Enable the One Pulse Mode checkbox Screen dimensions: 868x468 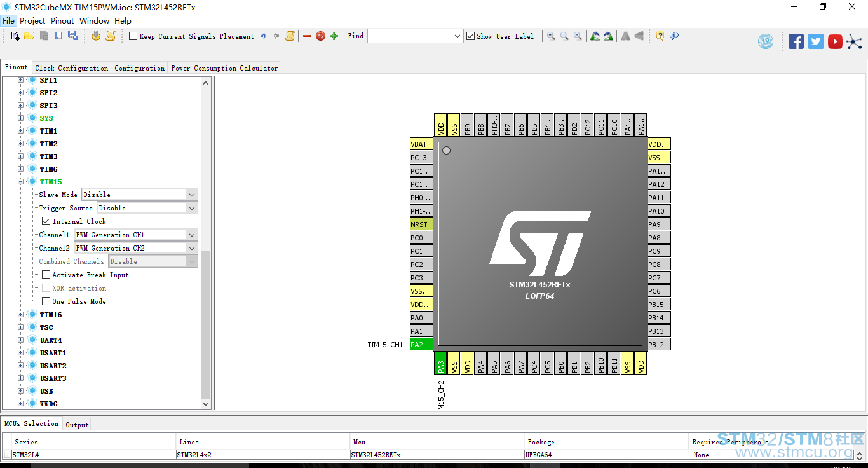(46, 301)
